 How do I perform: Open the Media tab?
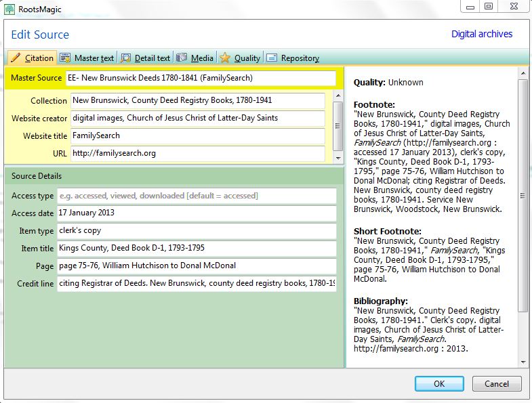(195, 58)
